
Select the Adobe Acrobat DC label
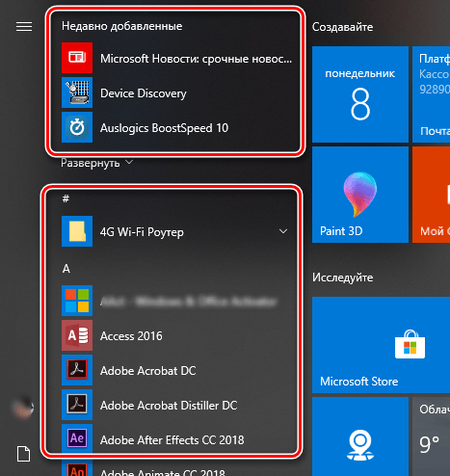(147, 371)
